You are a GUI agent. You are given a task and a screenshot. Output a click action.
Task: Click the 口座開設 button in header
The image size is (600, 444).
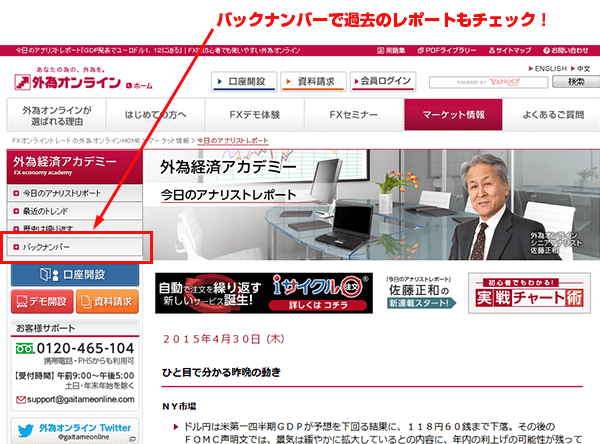[243, 82]
